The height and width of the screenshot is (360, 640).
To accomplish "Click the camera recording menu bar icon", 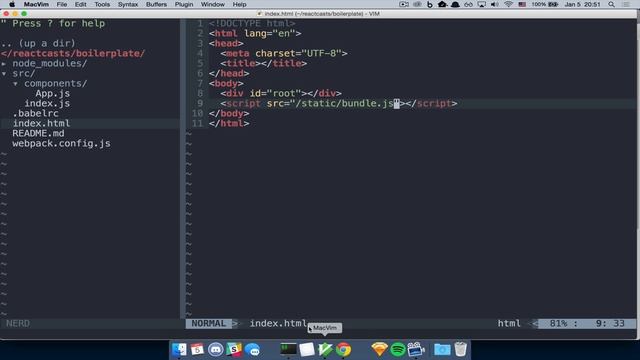I will tap(404, 4).
